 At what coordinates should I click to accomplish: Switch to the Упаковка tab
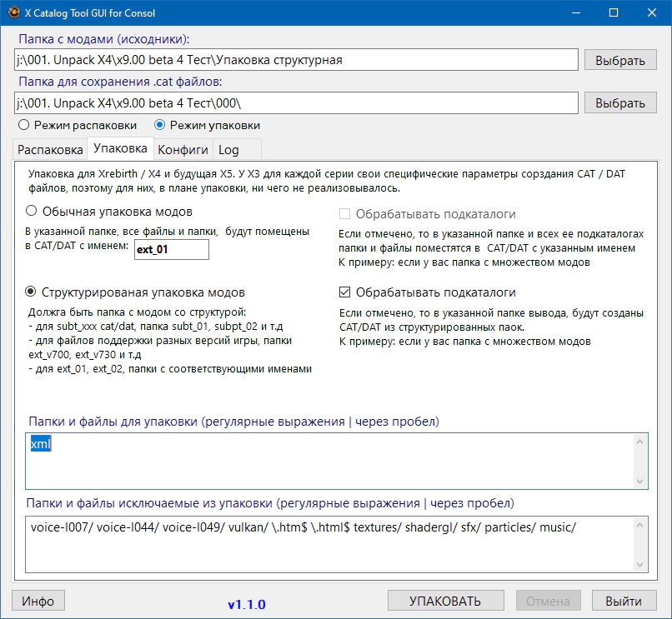tap(120, 149)
